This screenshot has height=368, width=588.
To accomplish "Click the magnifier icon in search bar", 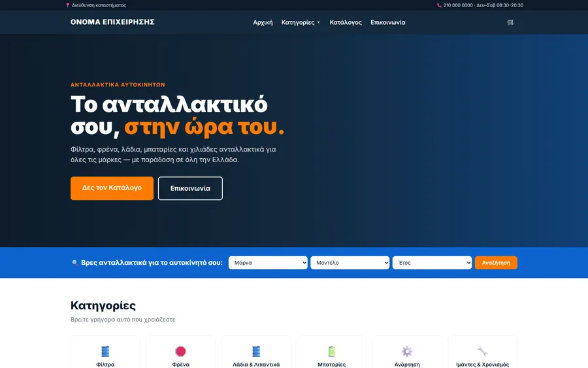I will coord(74,263).
